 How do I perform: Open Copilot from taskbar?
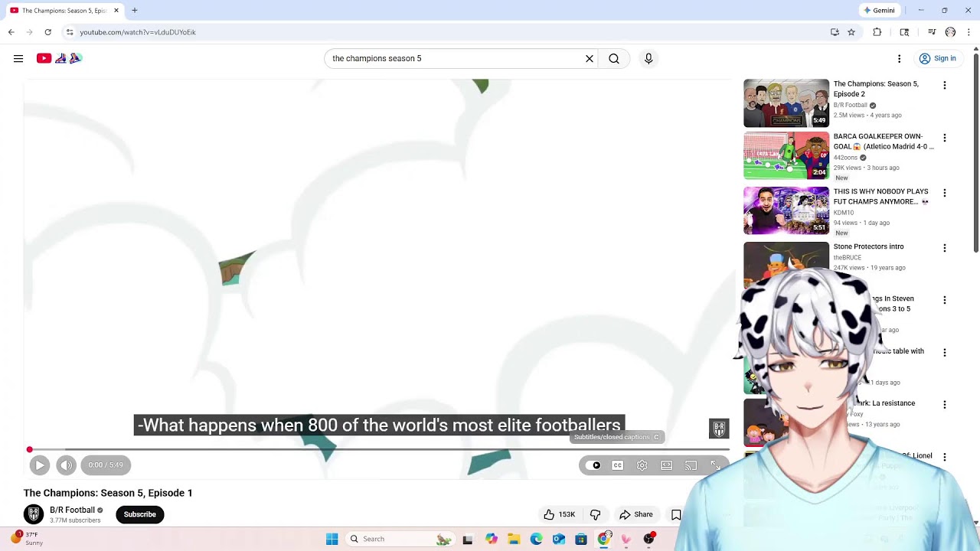click(491, 539)
